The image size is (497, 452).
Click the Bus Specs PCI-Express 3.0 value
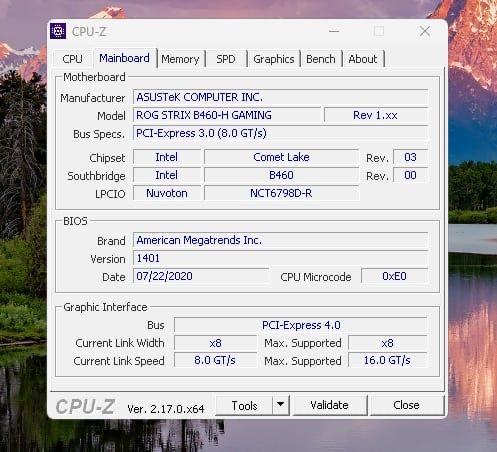[280, 133]
